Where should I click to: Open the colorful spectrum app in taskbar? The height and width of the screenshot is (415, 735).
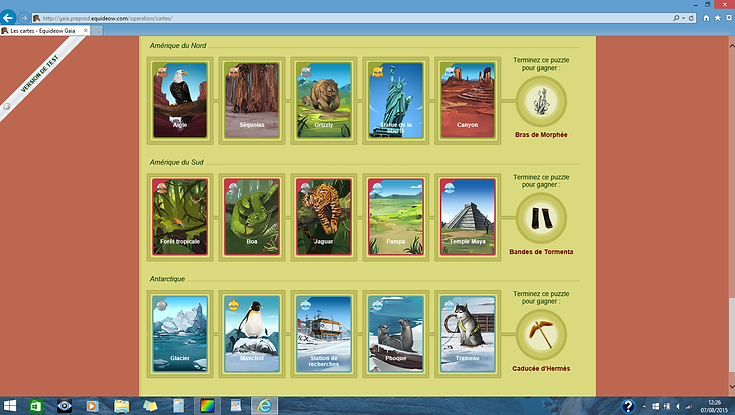pyautogui.click(x=207, y=406)
